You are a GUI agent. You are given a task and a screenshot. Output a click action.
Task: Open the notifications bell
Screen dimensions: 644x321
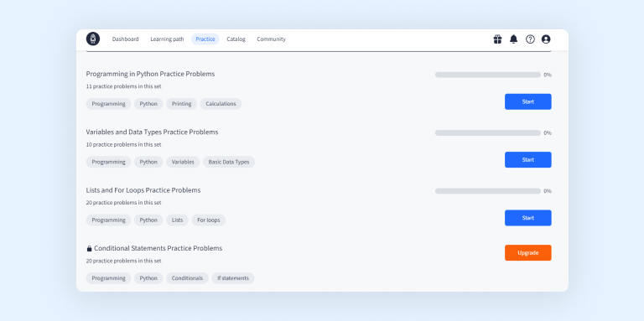(x=513, y=39)
